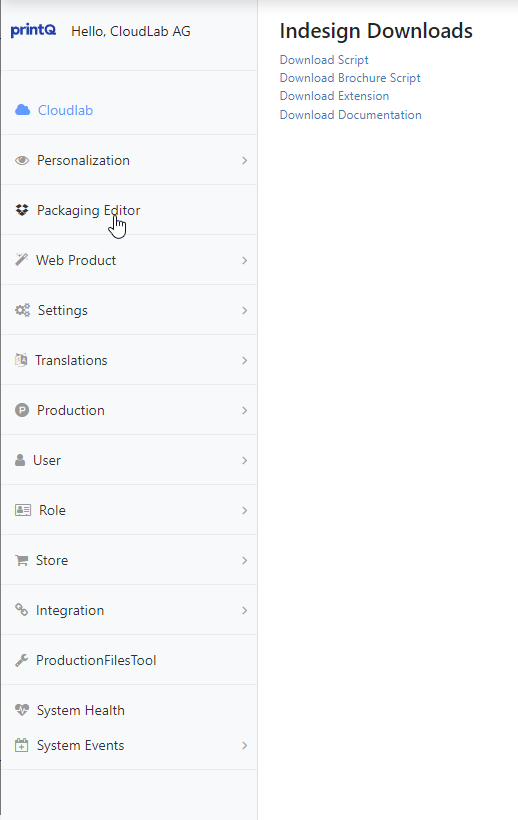Screen dimensions: 518x820
Task: Click the Settings gears icon
Action: (x=22, y=310)
